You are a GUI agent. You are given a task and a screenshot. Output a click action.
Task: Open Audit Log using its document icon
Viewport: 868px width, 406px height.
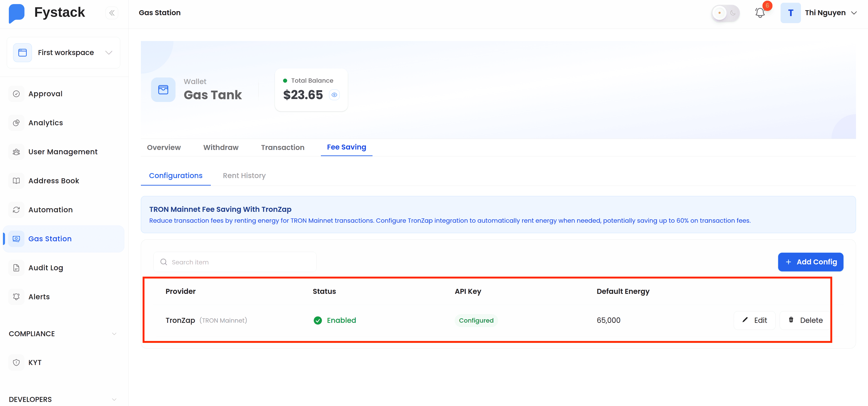coord(16,267)
